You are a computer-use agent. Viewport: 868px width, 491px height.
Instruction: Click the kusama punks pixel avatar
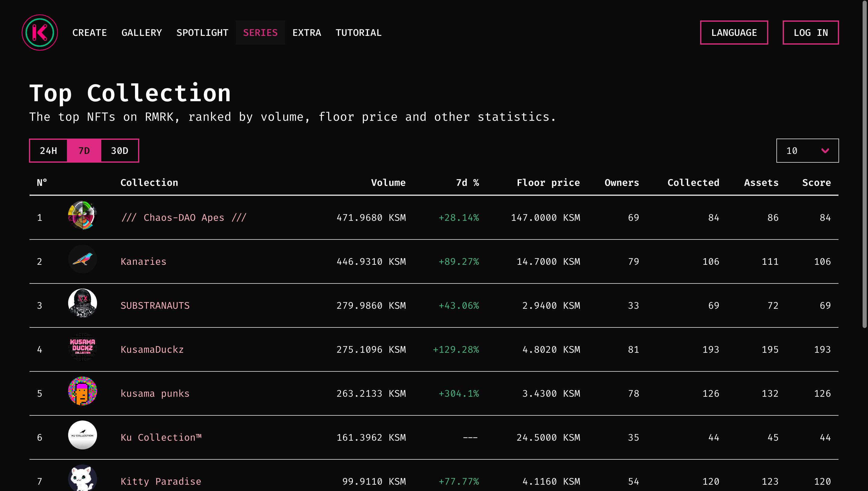pos(82,391)
